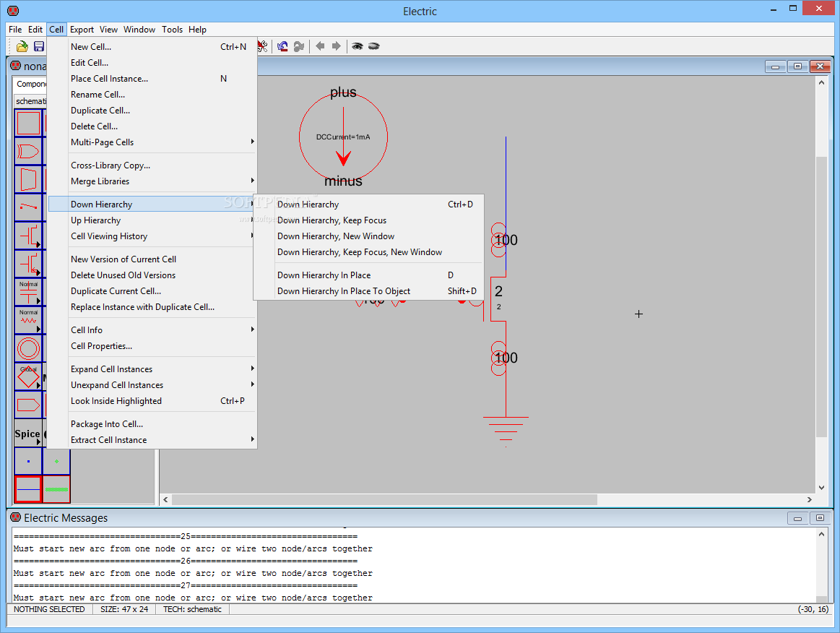
Task: Click the schematic vertical scrollbar thumb
Action: (821, 296)
